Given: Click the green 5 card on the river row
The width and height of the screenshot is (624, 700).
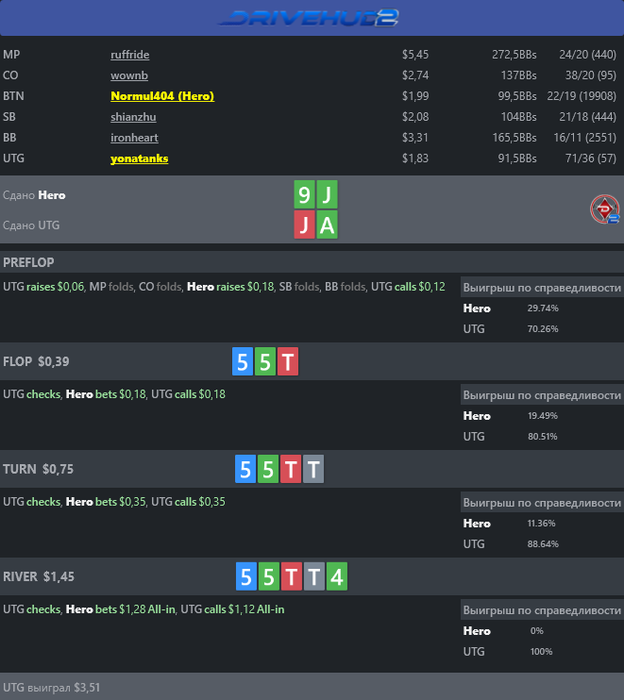Looking at the screenshot, I should point(269,576).
